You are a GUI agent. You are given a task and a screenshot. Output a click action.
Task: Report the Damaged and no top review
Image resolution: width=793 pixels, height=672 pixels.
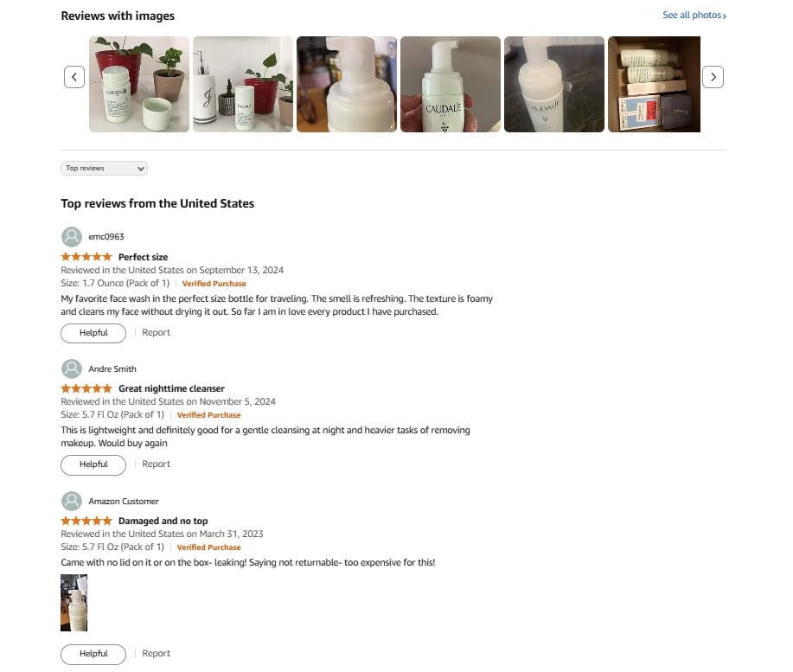(156, 653)
